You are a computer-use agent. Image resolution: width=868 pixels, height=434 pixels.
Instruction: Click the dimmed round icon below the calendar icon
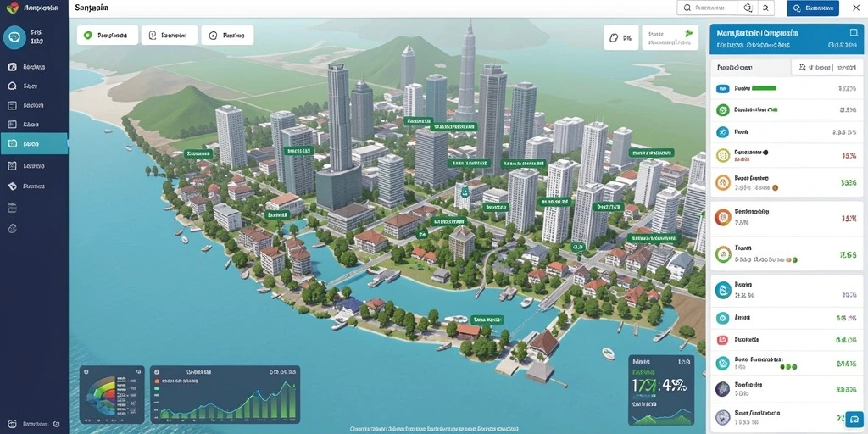pos(13,229)
